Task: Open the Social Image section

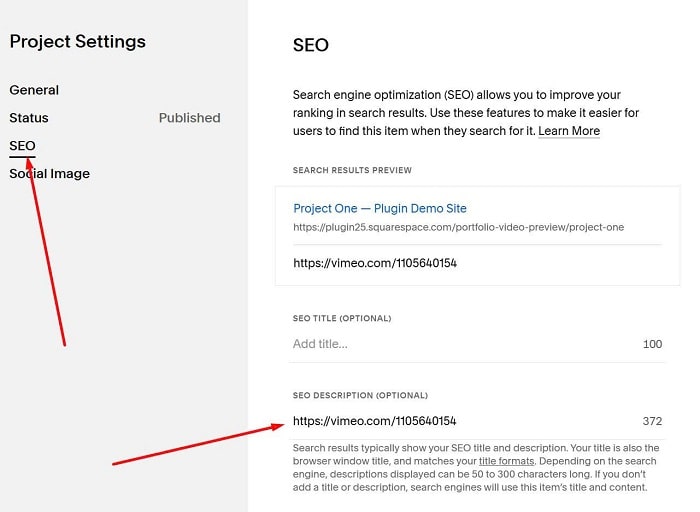Action: pos(49,174)
